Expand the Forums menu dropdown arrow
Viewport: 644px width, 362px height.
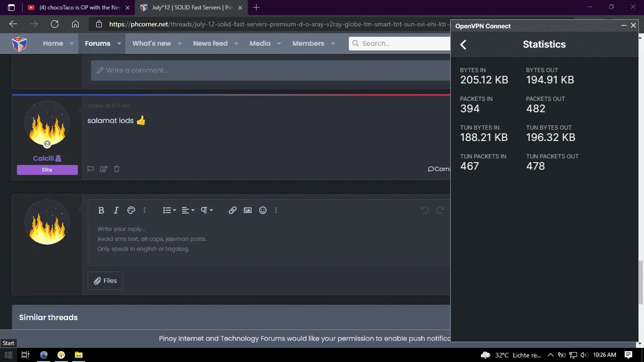(119, 43)
